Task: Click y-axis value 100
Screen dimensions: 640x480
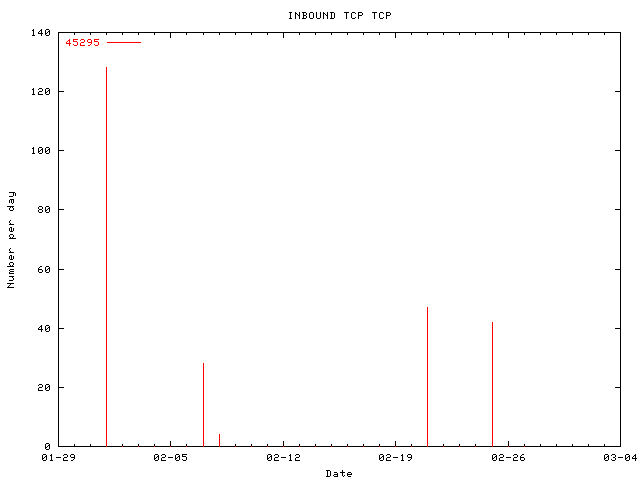Action: (x=41, y=151)
